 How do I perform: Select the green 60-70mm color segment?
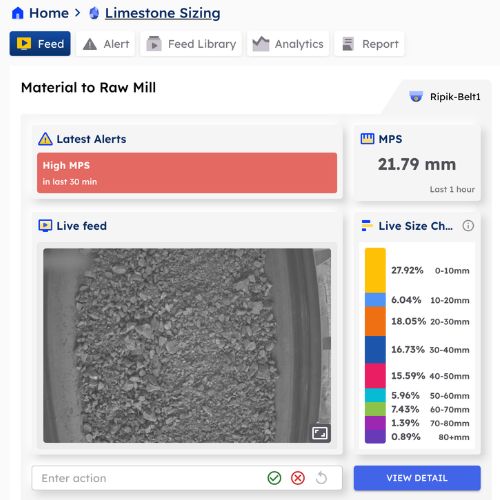(x=375, y=409)
